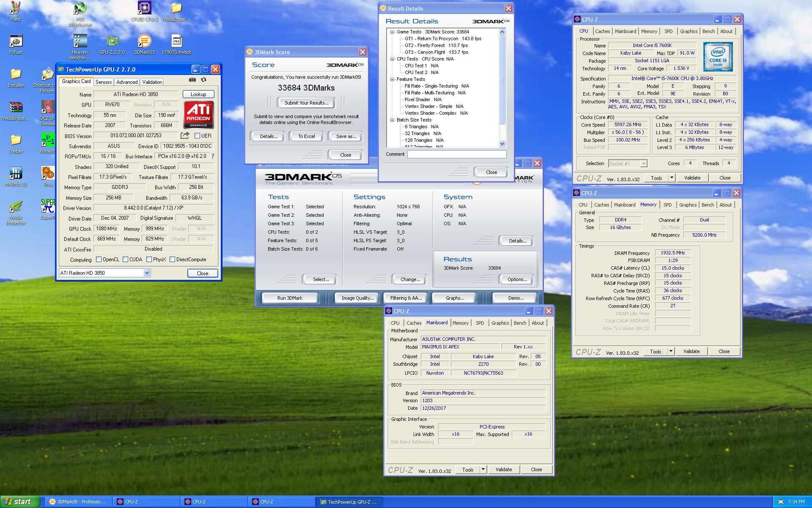The width and height of the screenshot is (812, 508).
Task: Switch to Advanced tab in GPU-Z
Action: point(127,82)
